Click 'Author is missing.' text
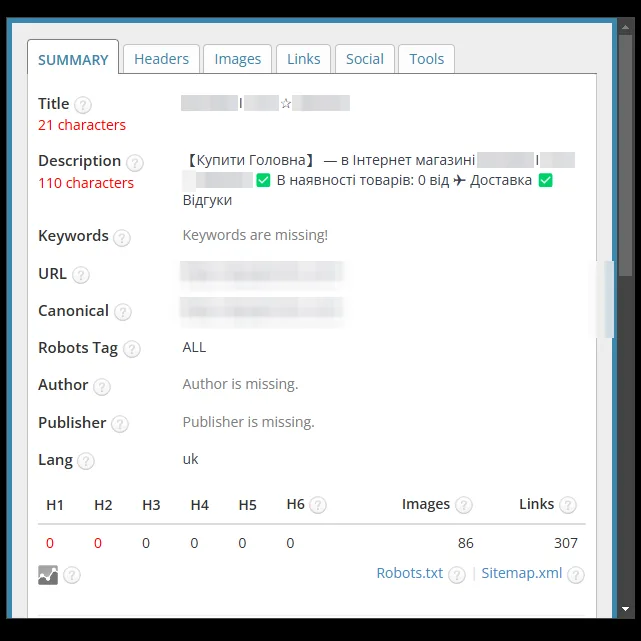This screenshot has width=641, height=641. 240,384
